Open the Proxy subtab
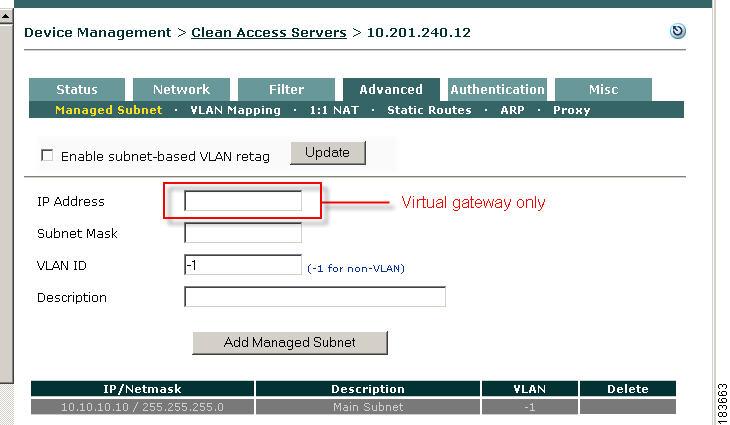The image size is (730, 425). coord(571,110)
